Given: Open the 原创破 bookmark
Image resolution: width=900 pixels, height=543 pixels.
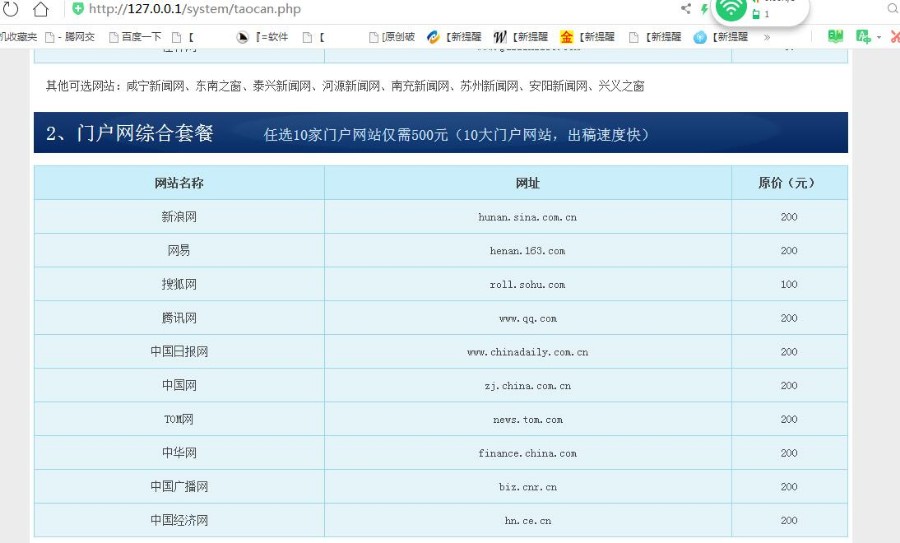Looking at the screenshot, I should pyautogui.click(x=392, y=37).
